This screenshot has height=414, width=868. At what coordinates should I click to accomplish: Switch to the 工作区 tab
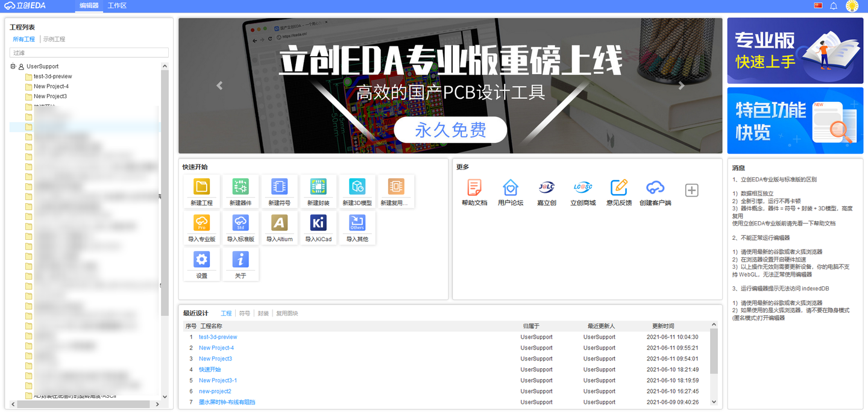point(117,5)
